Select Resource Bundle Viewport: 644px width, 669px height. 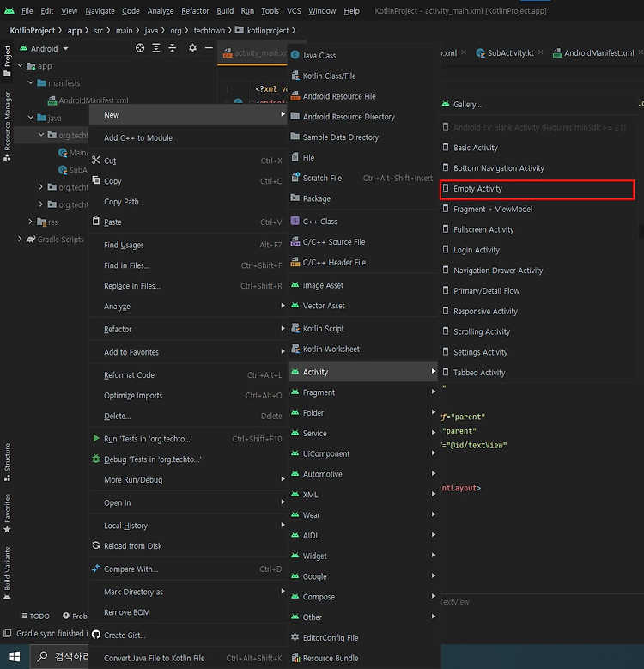[x=362, y=658]
